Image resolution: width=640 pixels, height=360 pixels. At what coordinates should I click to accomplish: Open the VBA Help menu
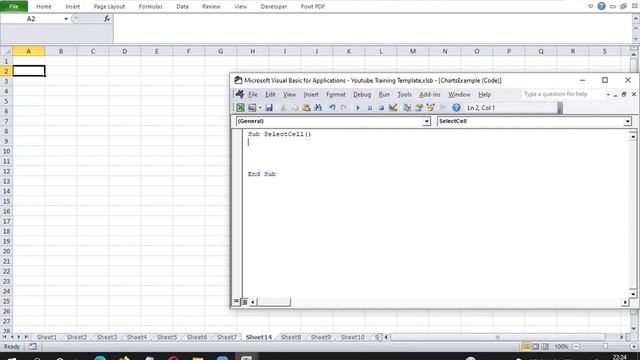pos(484,94)
